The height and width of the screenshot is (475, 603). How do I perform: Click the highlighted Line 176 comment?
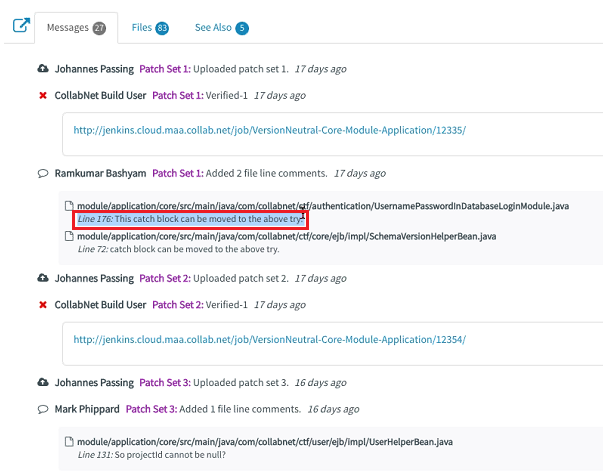click(190, 219)
